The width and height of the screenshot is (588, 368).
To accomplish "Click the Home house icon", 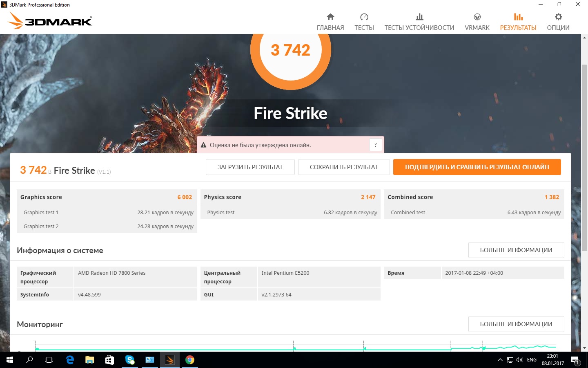I will (x=330, y=17).
